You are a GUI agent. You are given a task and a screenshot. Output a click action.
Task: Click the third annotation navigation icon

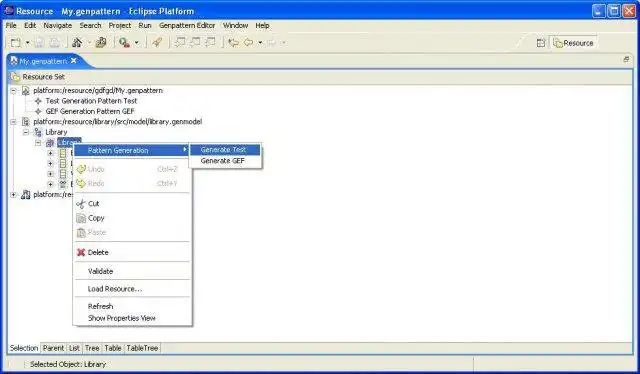(210, 42)
